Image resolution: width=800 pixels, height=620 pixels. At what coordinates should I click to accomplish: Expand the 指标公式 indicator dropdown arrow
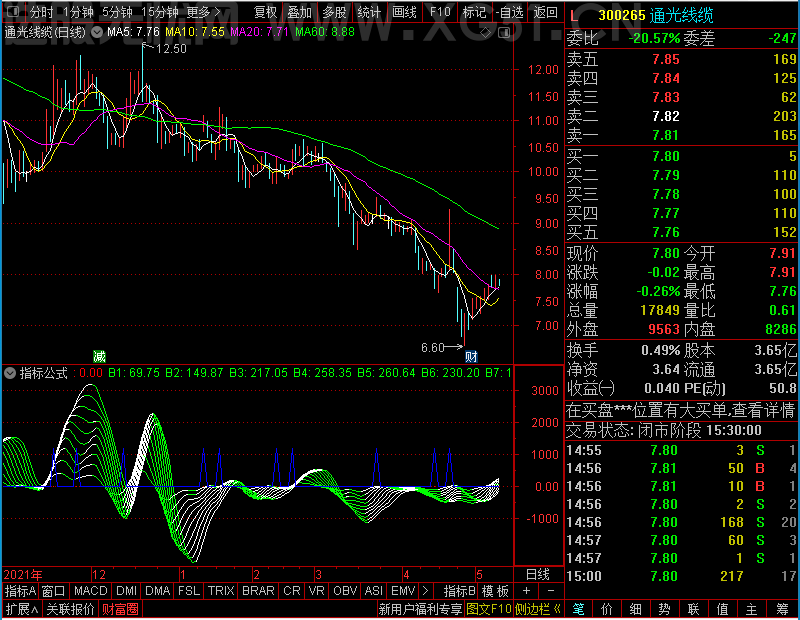(10, 373)
